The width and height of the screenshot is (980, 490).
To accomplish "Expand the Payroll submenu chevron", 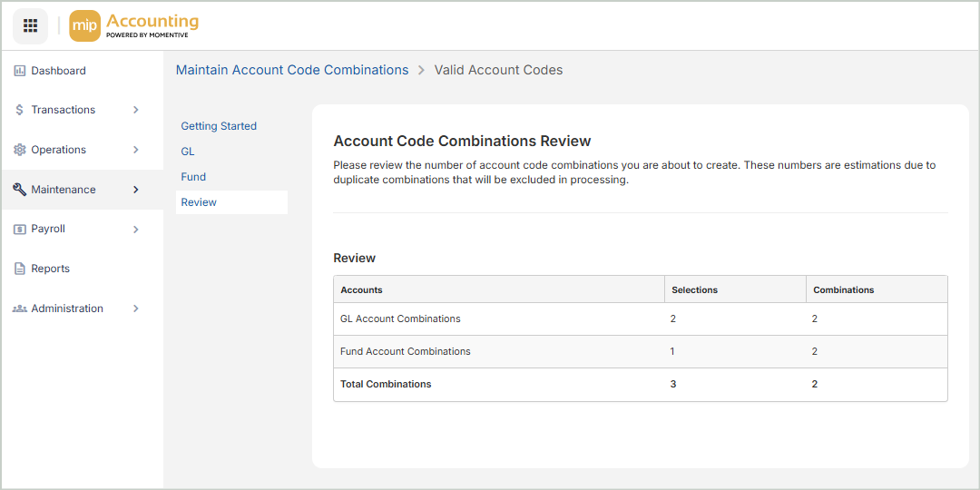I will pos(136,230).
